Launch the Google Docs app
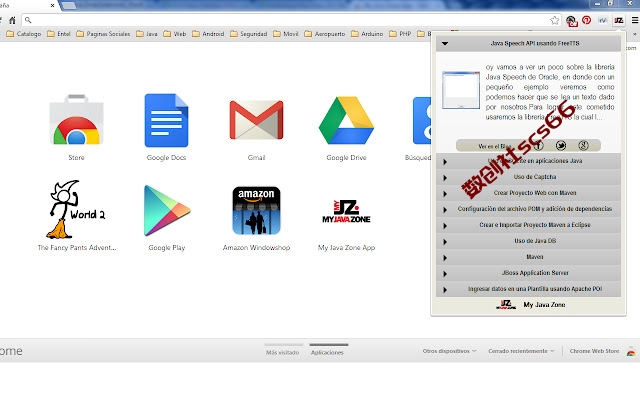 [x=166, y=120]
